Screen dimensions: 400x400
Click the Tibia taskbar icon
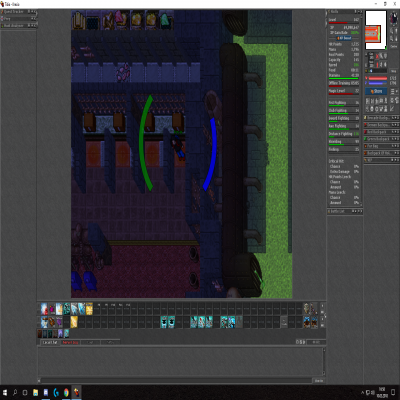[x=76, y=392]
